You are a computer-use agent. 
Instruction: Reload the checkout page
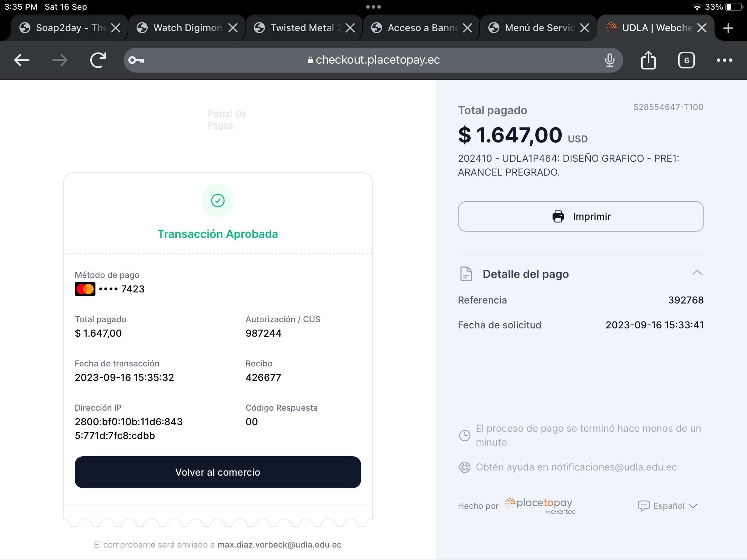pyautogui.click(x=98, y=60)
